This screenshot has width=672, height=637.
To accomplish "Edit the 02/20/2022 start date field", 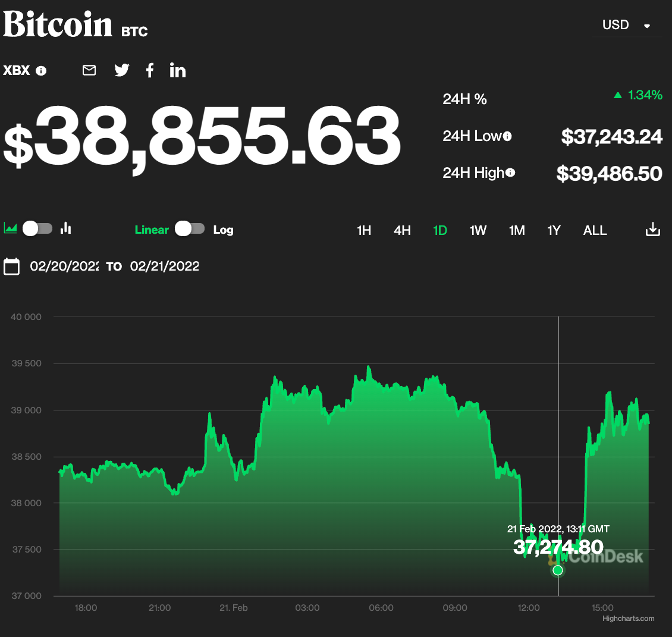I will (x=64, y=266).
